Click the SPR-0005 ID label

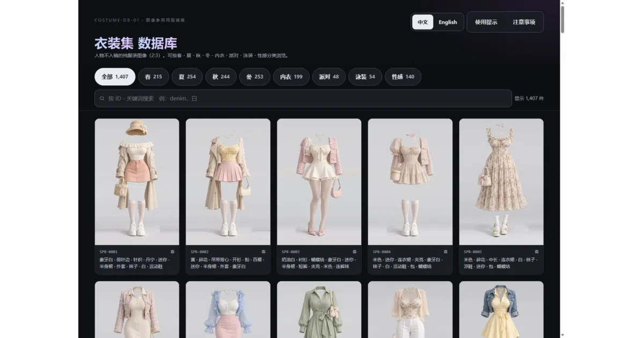(473, 252)
